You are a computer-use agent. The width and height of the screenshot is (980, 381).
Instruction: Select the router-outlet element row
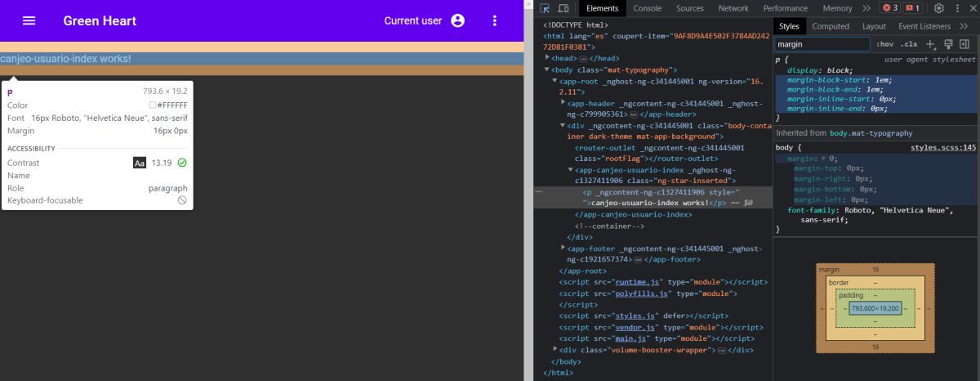tap(659, 153)
